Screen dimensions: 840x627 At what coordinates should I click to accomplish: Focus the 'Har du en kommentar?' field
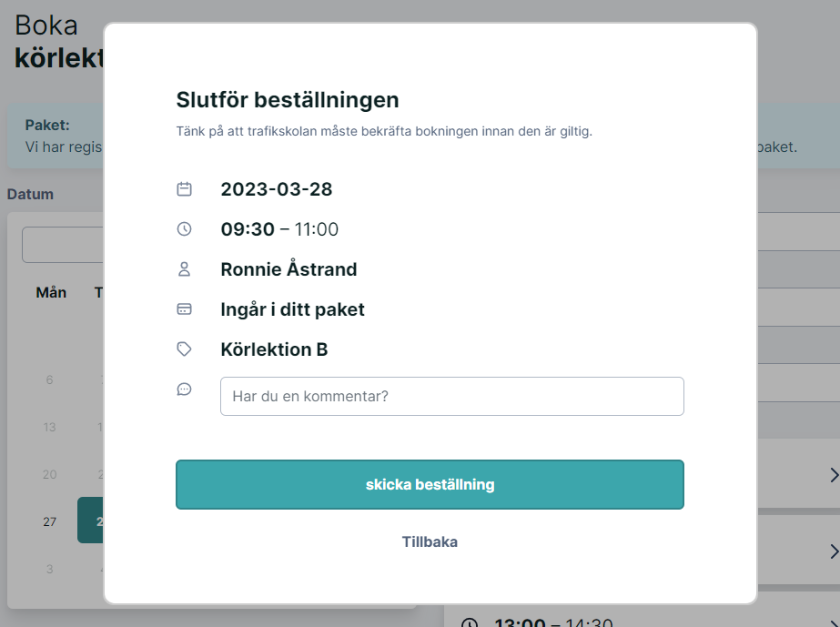(x=452, y=396)
